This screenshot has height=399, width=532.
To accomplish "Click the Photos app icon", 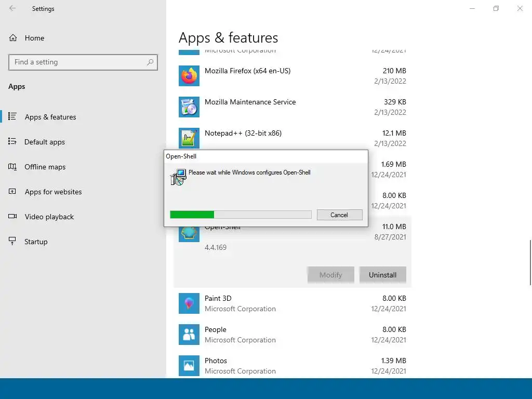I will [x=189, y=366].
